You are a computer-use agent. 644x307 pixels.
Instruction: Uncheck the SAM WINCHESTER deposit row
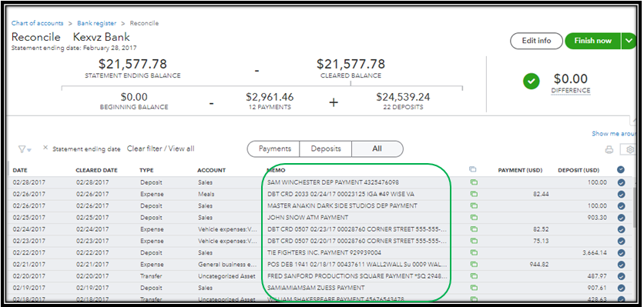pos(621,182)
